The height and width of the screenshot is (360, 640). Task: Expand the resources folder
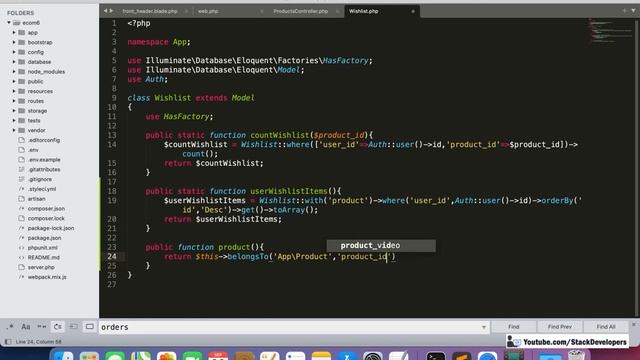point(14,91)
